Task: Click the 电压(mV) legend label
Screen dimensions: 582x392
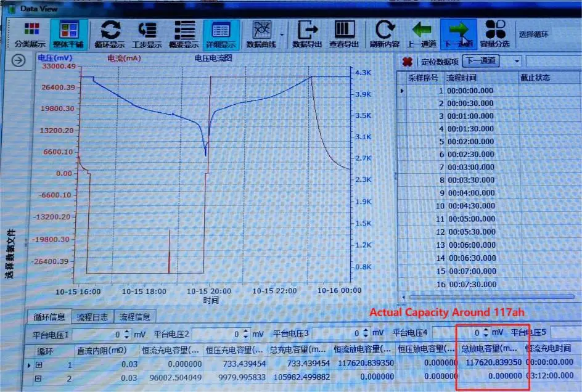Action: (54, 58)
